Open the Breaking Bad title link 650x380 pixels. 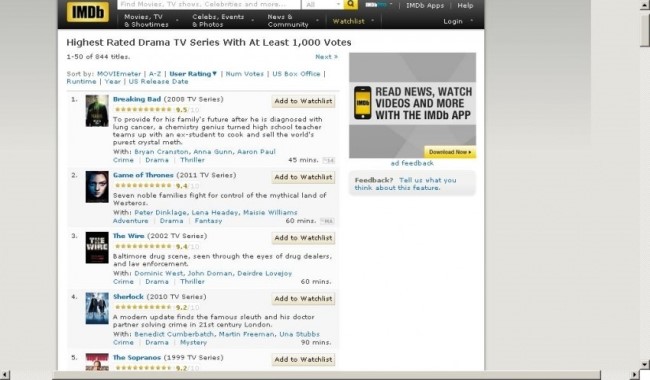pos(137,99)
